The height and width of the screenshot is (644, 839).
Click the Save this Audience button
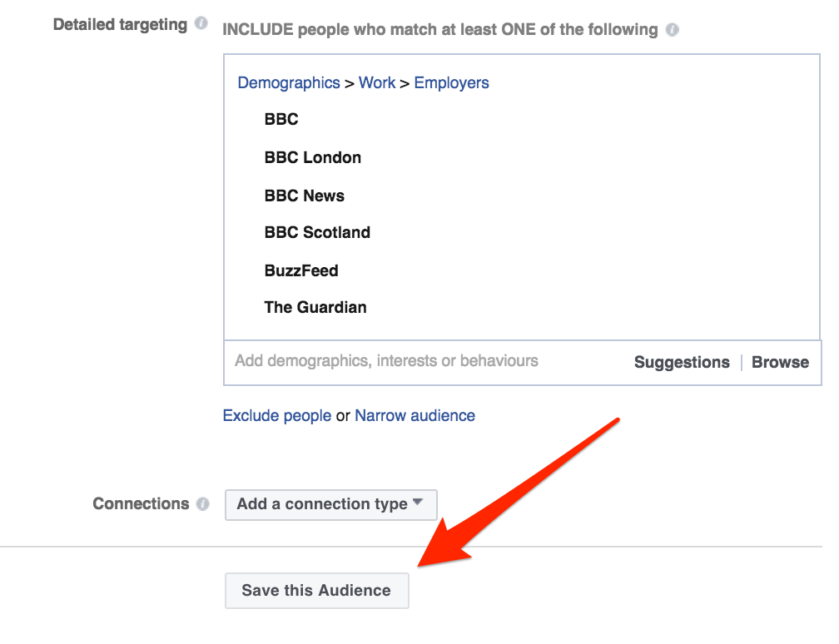click(317, 591)
